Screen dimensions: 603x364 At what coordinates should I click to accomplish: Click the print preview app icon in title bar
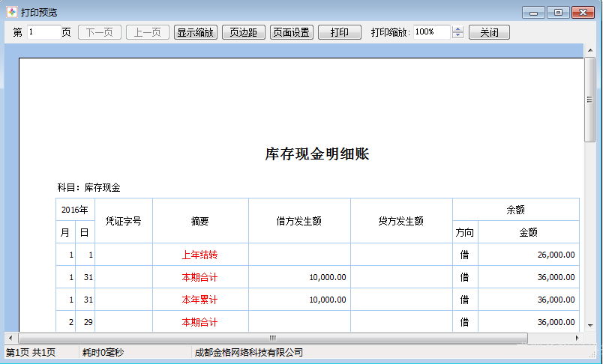click(x=12, y=12)
